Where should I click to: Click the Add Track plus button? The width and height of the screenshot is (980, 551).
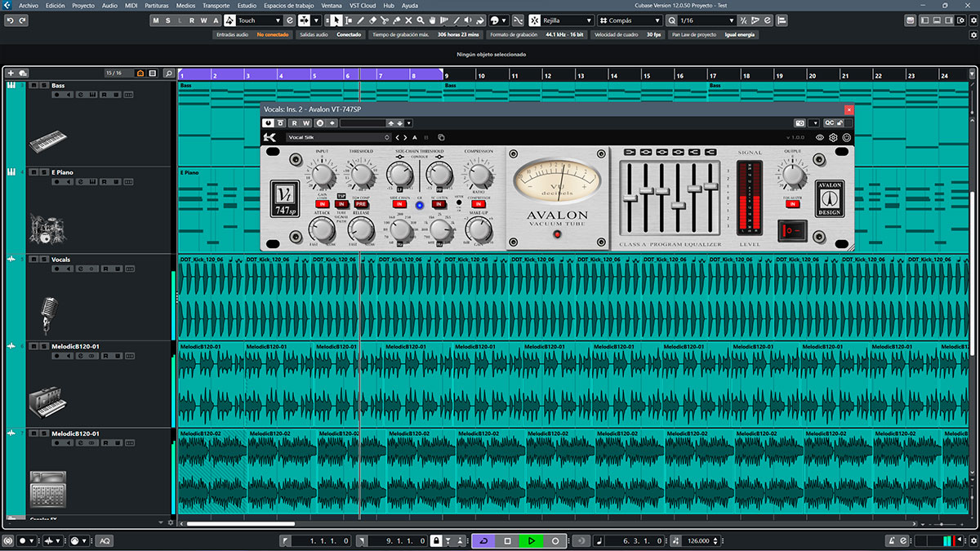coord(11,73)
